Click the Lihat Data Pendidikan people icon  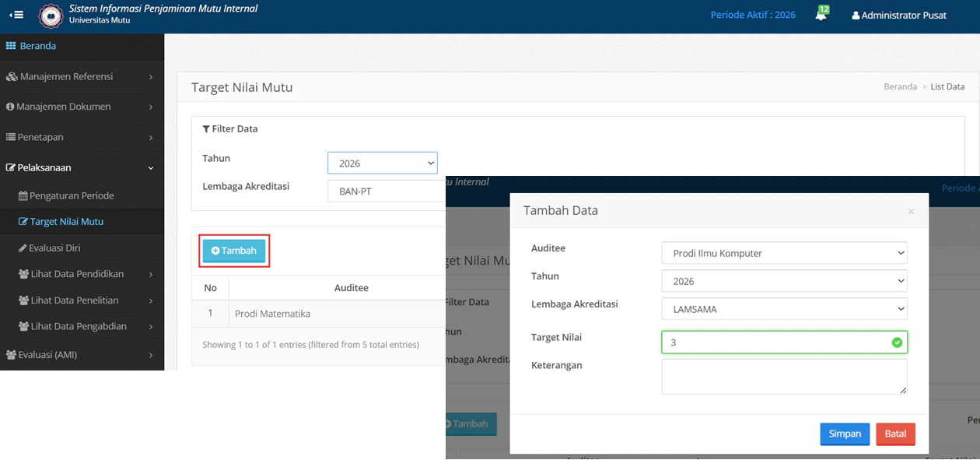coord(24,274)
